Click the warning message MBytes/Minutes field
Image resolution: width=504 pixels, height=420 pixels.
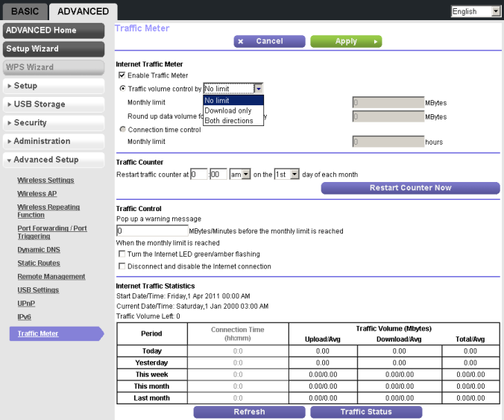pyautogui.click(x=152, y=231)
